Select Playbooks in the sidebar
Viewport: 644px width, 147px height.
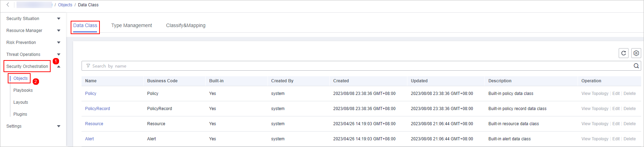coord(23,90)
